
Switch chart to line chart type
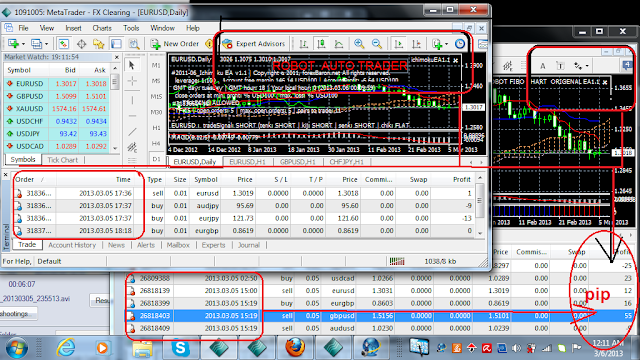pos(339,44)
